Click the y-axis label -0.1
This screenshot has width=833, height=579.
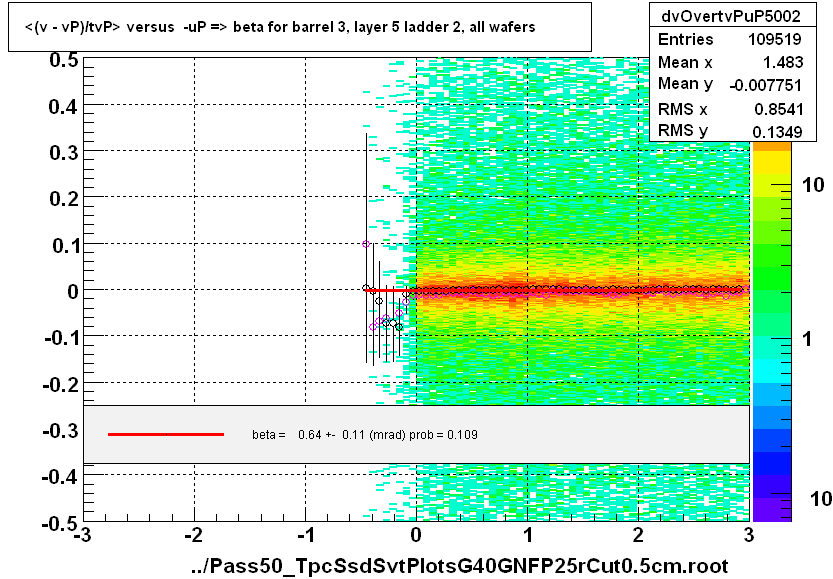point(61,337)
